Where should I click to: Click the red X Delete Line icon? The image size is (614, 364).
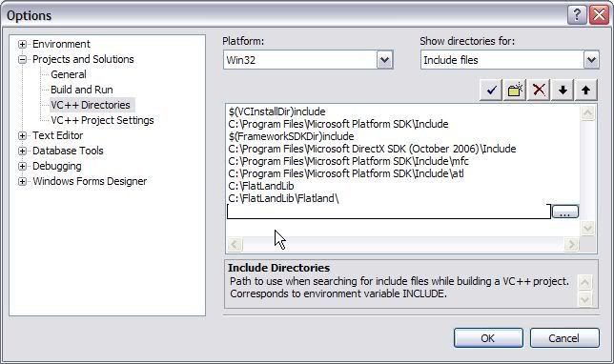click(x=539, y=91)
